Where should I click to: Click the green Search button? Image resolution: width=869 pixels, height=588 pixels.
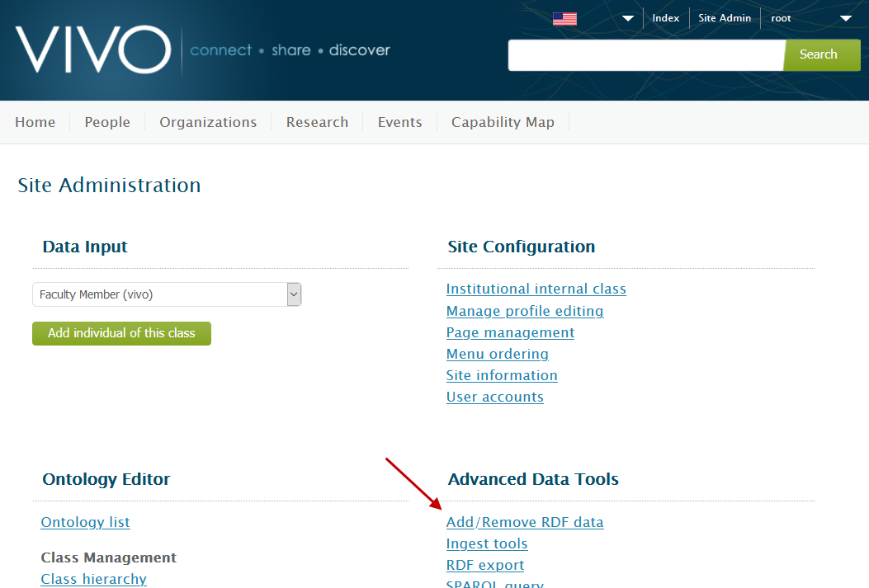click(822, 54)
